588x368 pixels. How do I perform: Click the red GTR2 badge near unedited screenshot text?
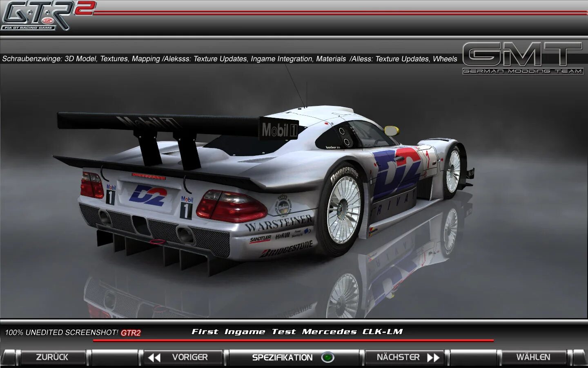(x=130, y=332)
